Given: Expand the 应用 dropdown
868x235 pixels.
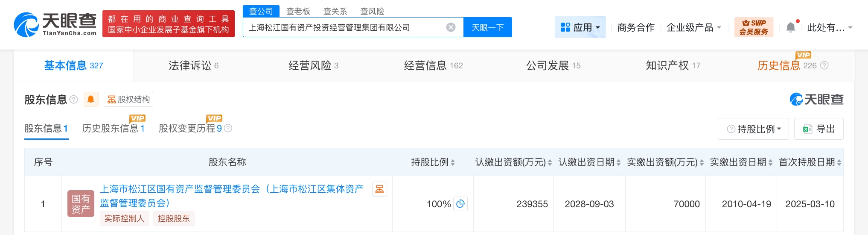Looking at the screenshot, I should pyautogui.click(x=580, y=27).
